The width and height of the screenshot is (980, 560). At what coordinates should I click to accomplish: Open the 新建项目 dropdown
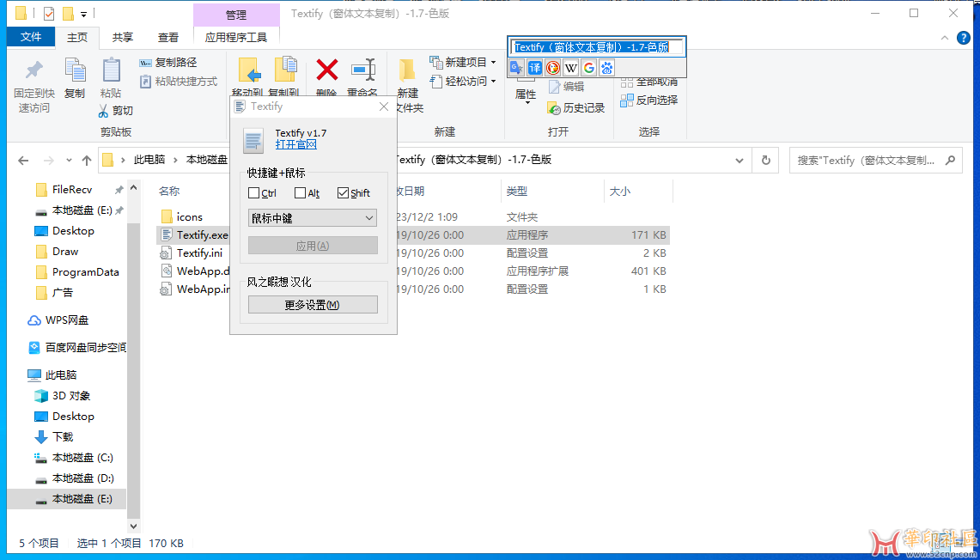463,63
